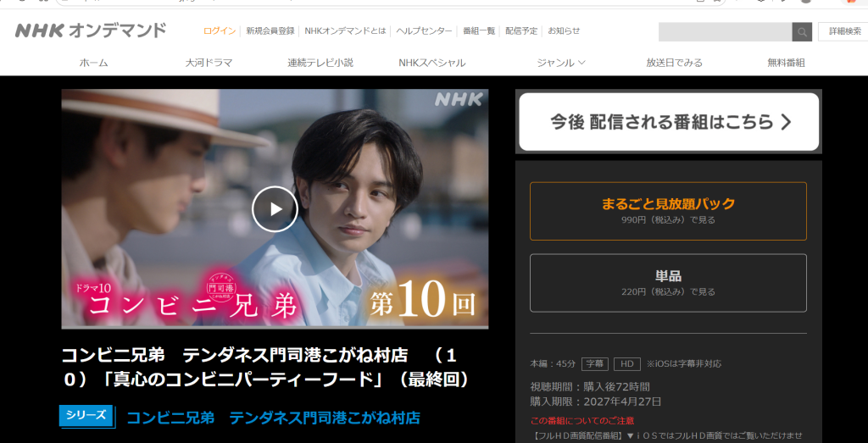Open 今後 配信される番組はこちら banner
The image size is (868, 443).
(x=669, y=122)
